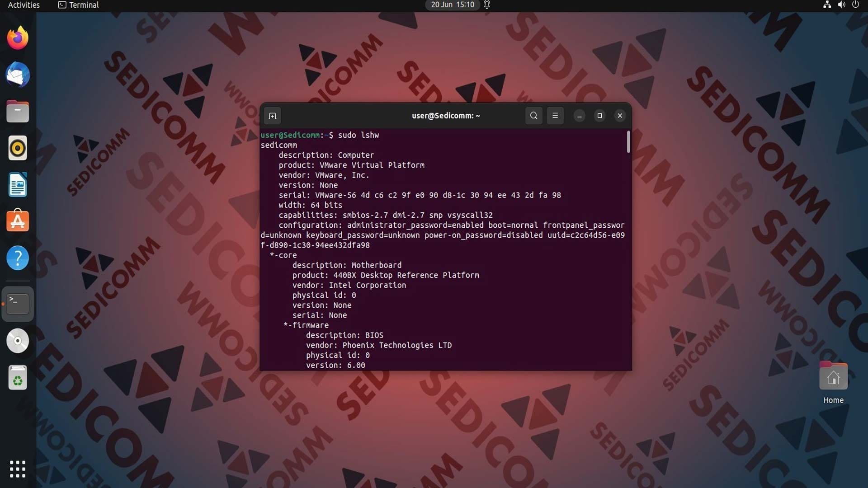Open the terminal hamburger menu
This screenshot has height=488, width=868.
pos(555,116)
